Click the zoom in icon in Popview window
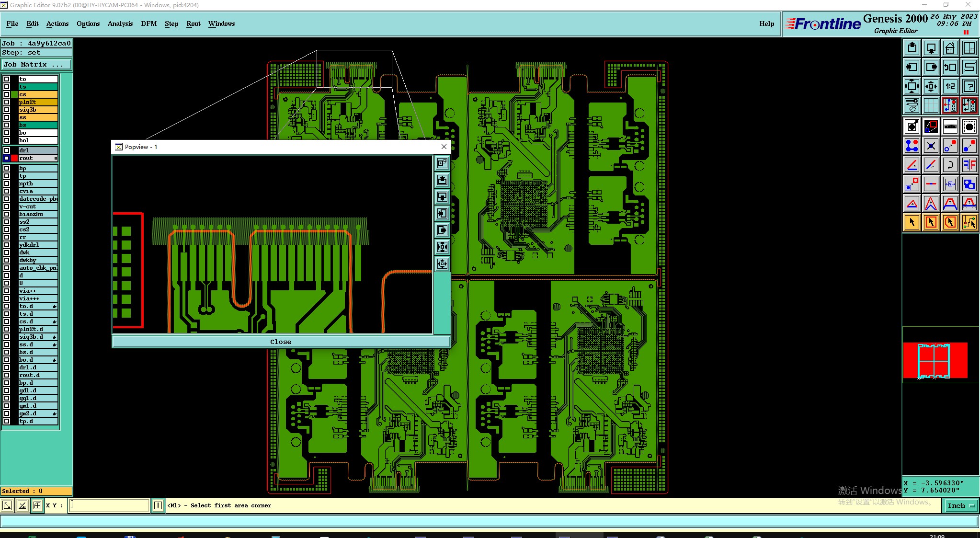 pos(442,247)
